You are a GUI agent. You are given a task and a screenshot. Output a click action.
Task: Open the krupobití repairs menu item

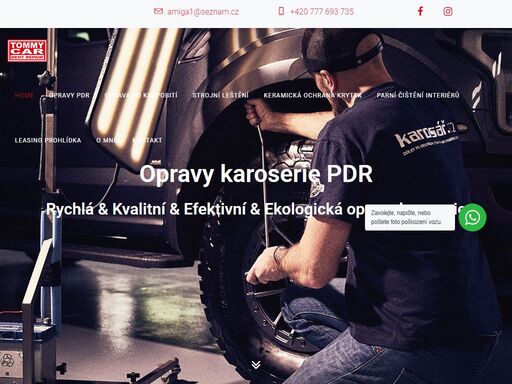click(x=141, y=95)
